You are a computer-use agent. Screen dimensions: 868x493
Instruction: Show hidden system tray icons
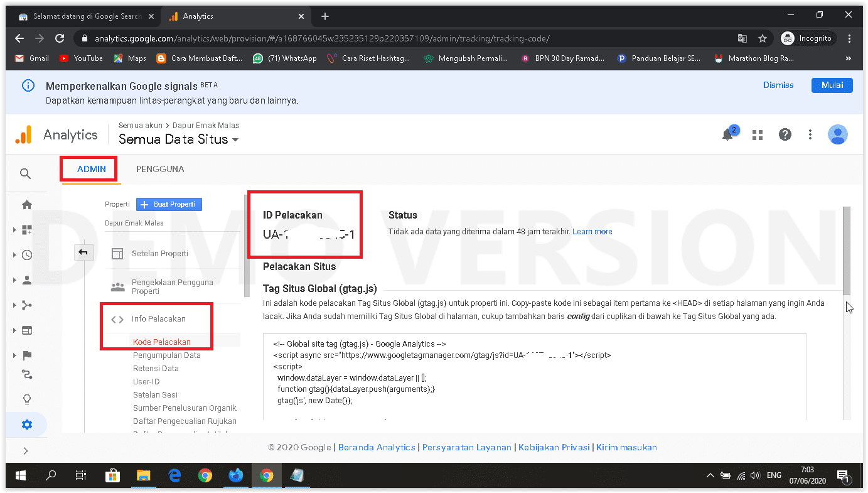[710, 475]
